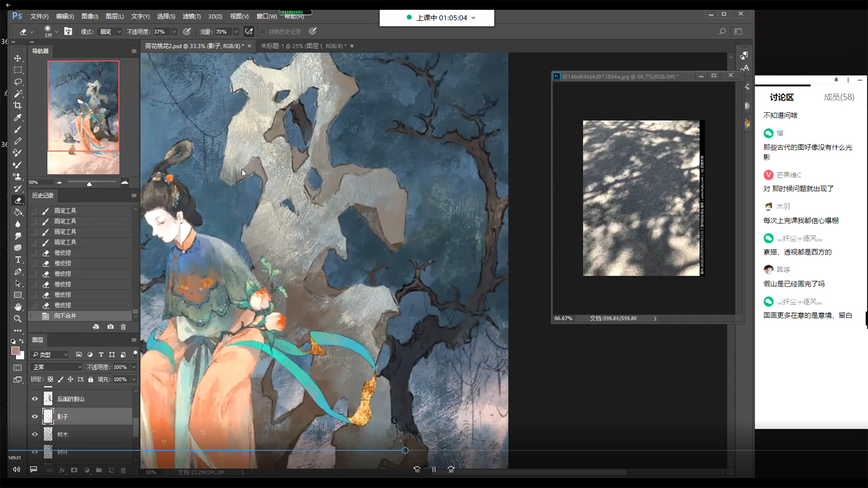Viewport: 868px width, 488px height.
Task: Select the Eraser tool in toolbox
Action: coord(18,200)
